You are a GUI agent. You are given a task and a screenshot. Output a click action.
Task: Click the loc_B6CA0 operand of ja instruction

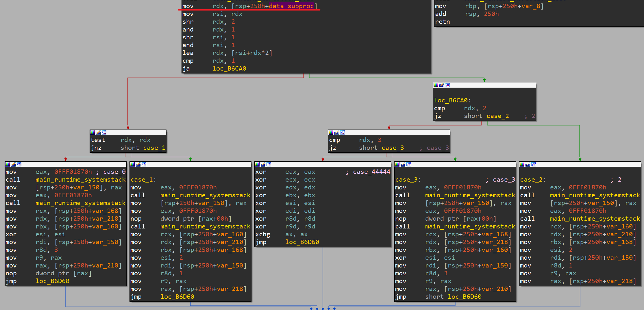pos(229,69)
